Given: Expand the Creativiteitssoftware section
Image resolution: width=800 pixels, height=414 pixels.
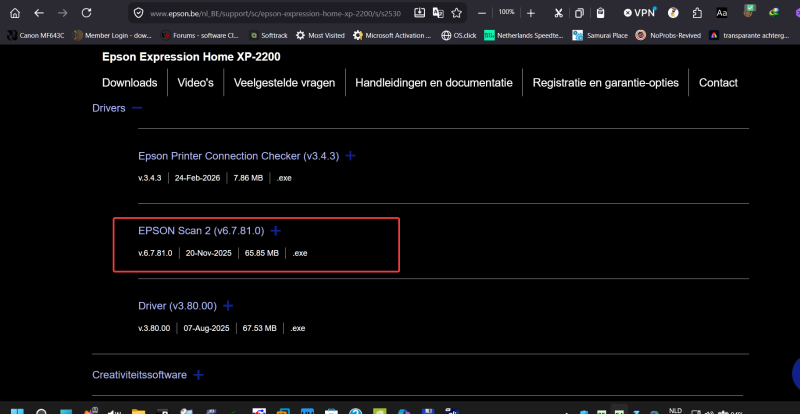Looking at the screenshot, I should 198,375.
